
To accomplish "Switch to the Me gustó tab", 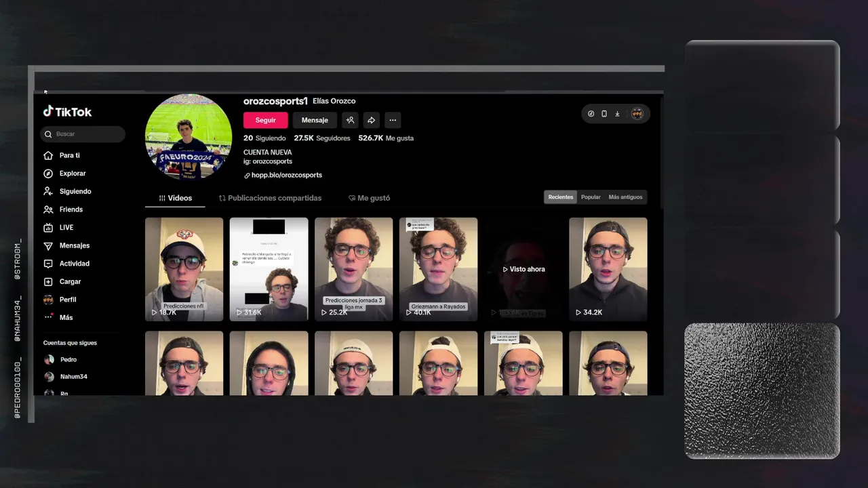I will (x=369, y=198).
